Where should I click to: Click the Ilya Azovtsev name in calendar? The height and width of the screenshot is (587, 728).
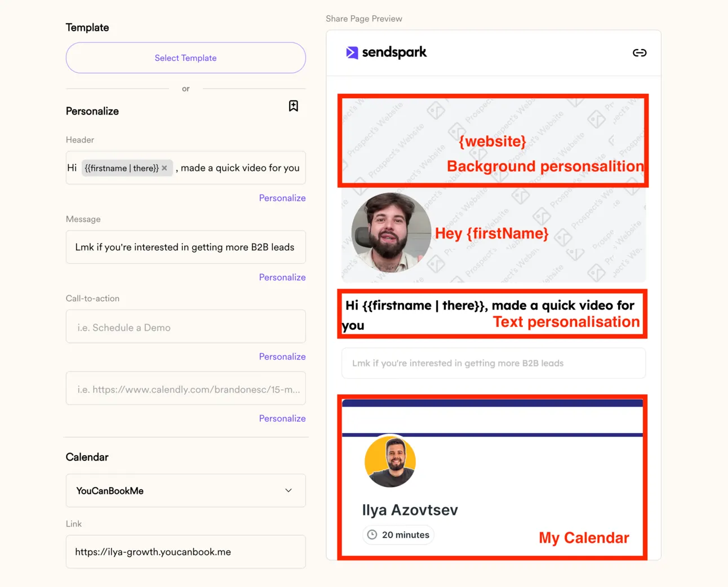[x=410, y=510]
